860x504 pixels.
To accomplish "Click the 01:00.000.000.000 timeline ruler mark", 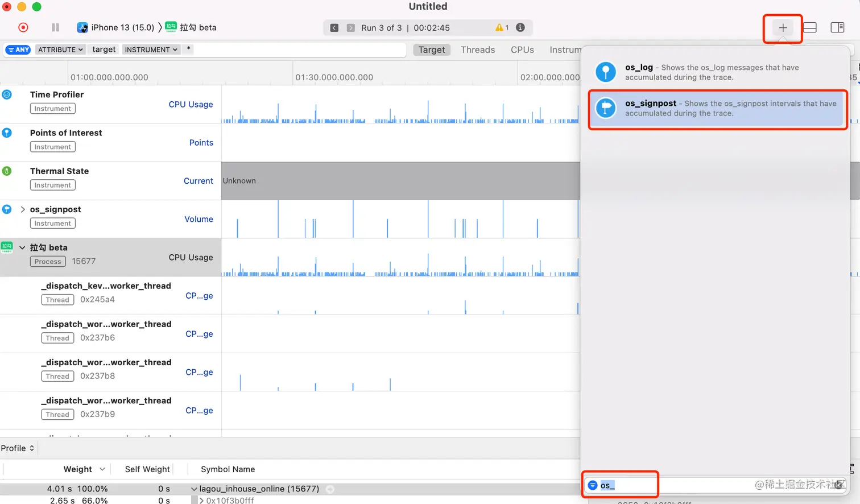I will pyautogui.click(x=109, y=77).
